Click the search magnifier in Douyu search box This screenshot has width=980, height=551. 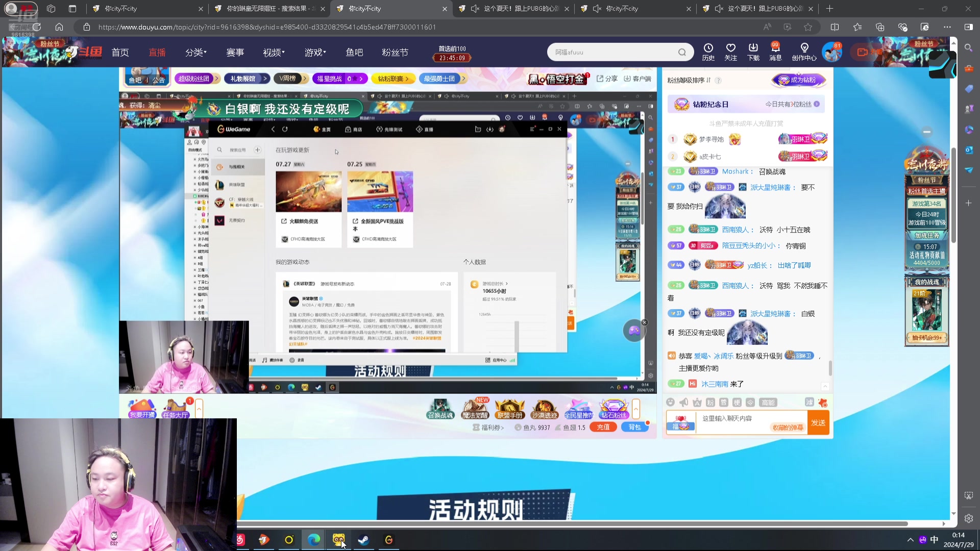(x=682, y=52)
